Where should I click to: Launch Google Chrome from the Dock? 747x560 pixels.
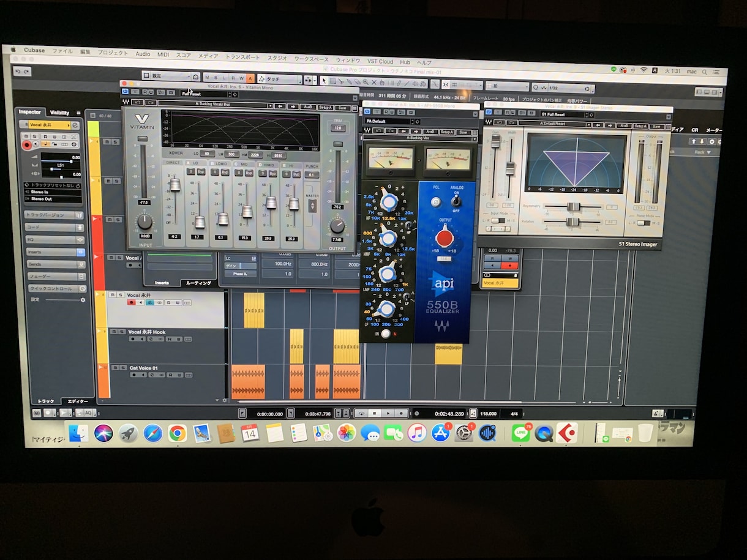[178, 433]
